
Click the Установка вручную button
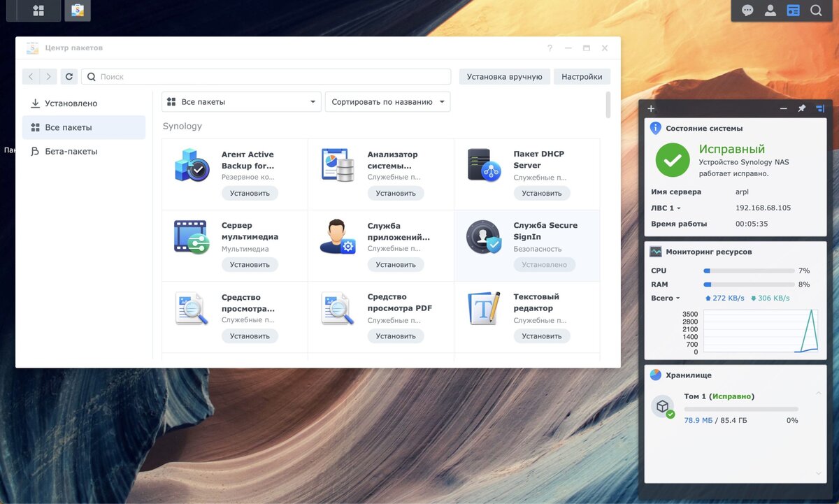[x=504, y=75]
